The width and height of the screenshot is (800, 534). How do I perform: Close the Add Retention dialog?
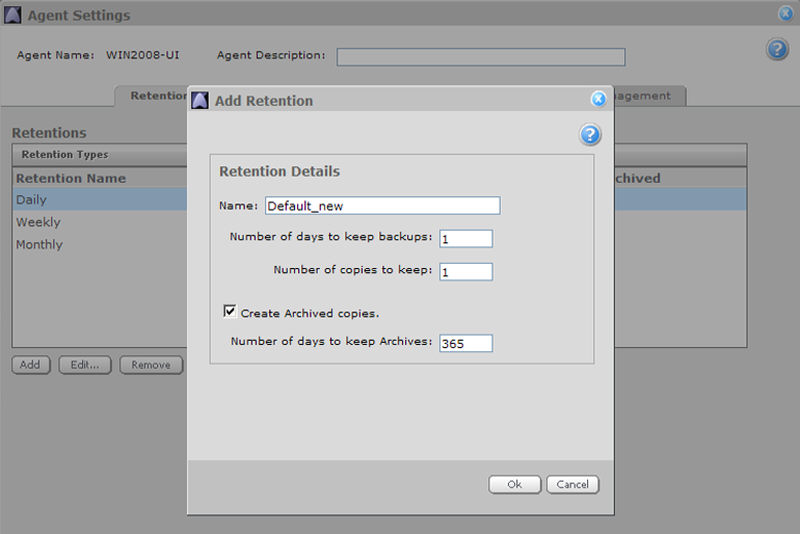(598, 99)
